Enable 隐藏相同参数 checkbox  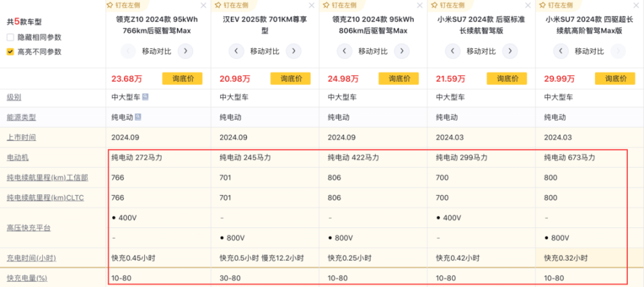[10, 37]
